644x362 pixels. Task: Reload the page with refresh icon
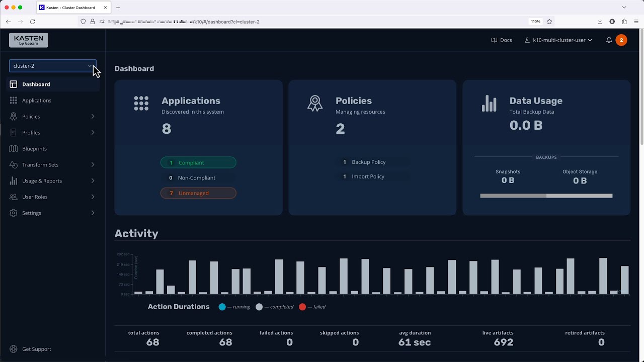tap(33, 22)
